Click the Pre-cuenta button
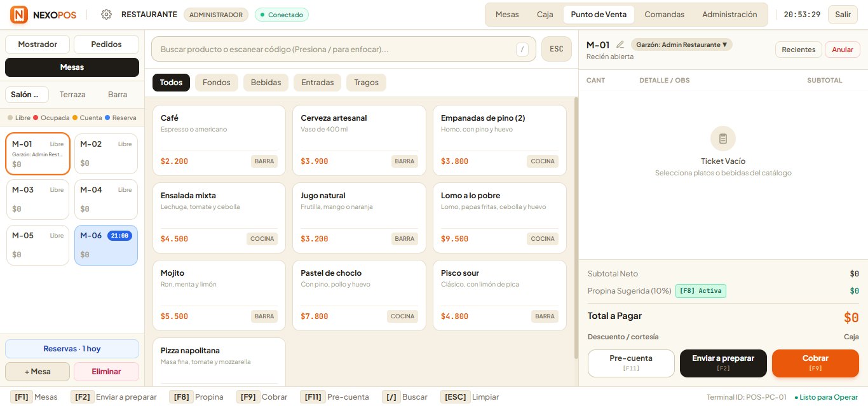The image size is (868, 406). pos(631,363)
